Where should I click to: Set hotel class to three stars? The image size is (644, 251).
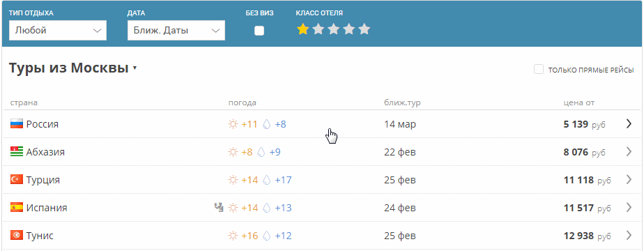[333, 29]
